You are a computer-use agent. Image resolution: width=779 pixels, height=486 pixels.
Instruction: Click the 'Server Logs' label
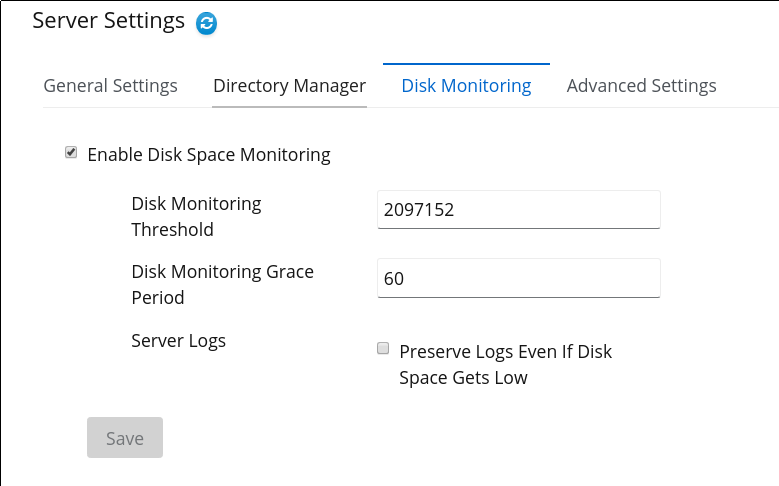tap(178, 341)
